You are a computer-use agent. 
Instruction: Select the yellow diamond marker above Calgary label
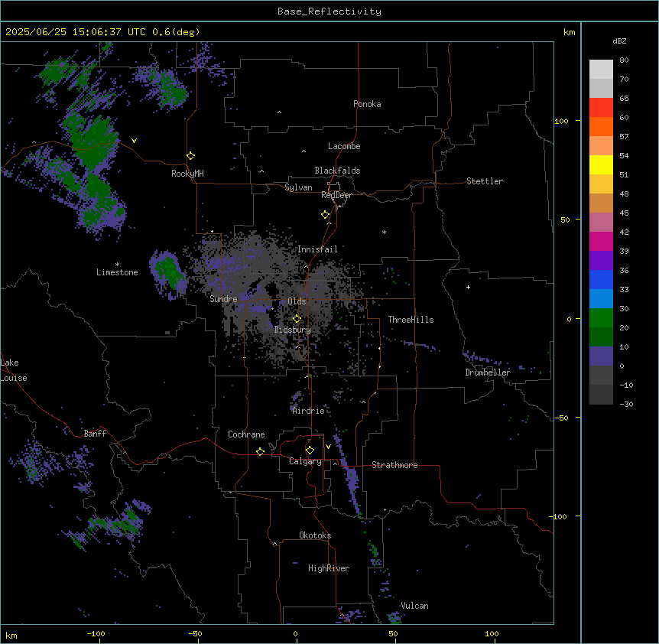[x=310, y=450]
